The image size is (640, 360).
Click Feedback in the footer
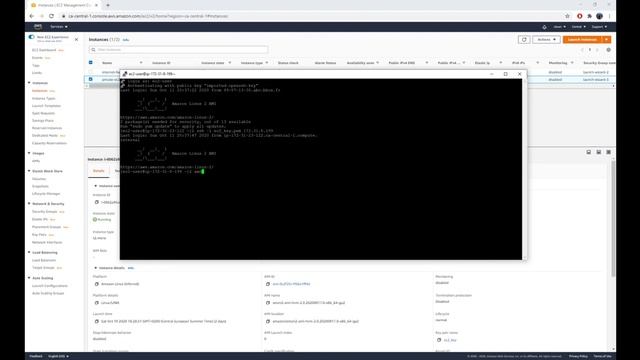[36, 356]
